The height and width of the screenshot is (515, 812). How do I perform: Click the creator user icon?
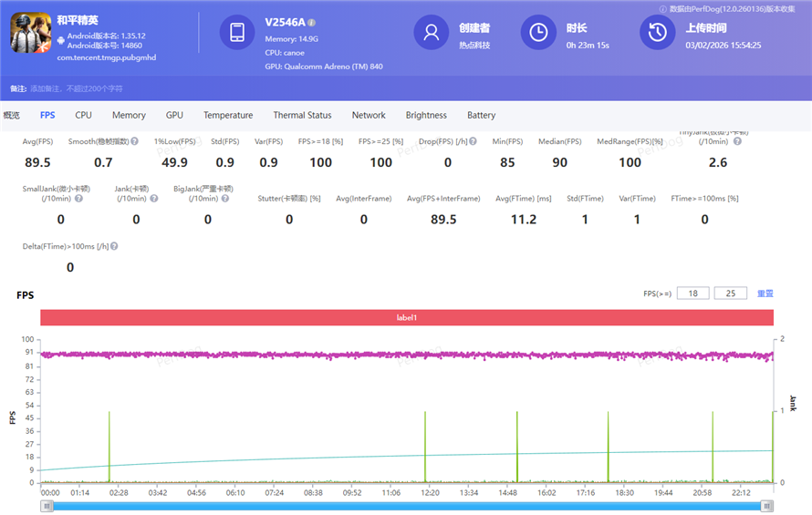pos(431,33)
